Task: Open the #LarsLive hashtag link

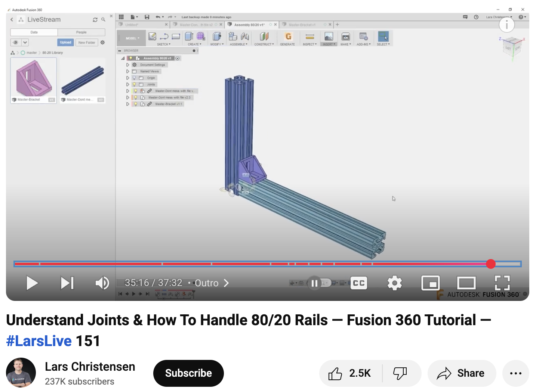Action: 39,341
